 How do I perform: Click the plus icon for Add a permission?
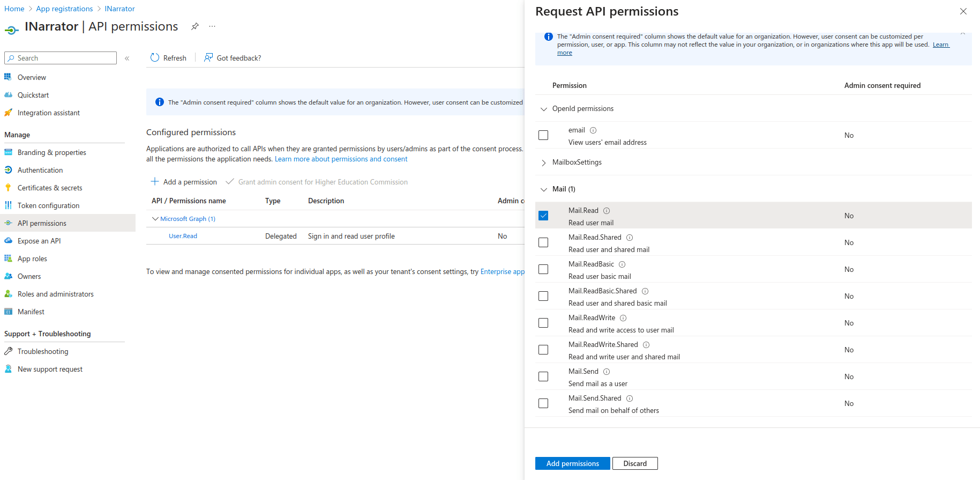155,182
